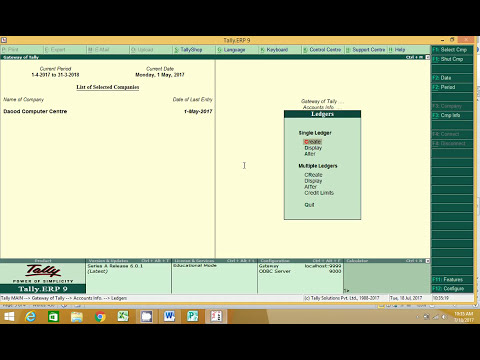The height and width of the screenshot is (360, 480).
Task: Launch Internet Explorer from taskbar
Action: click(31, 316)
